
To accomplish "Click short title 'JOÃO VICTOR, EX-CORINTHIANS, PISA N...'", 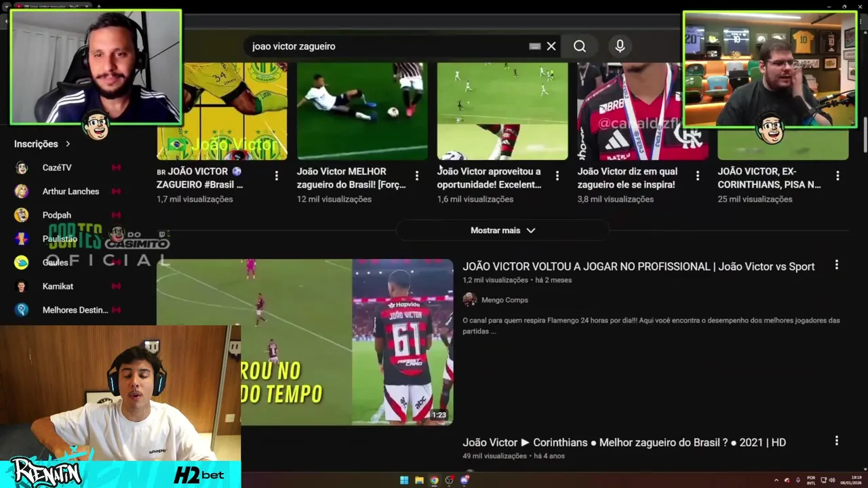I will click(x=770, y=178).
